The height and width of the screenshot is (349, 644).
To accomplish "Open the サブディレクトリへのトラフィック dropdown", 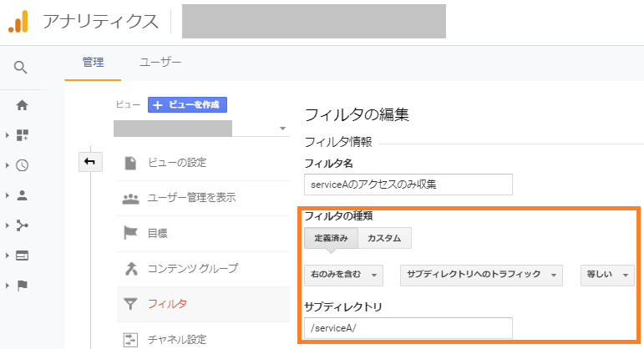I will tap(482, 275).
